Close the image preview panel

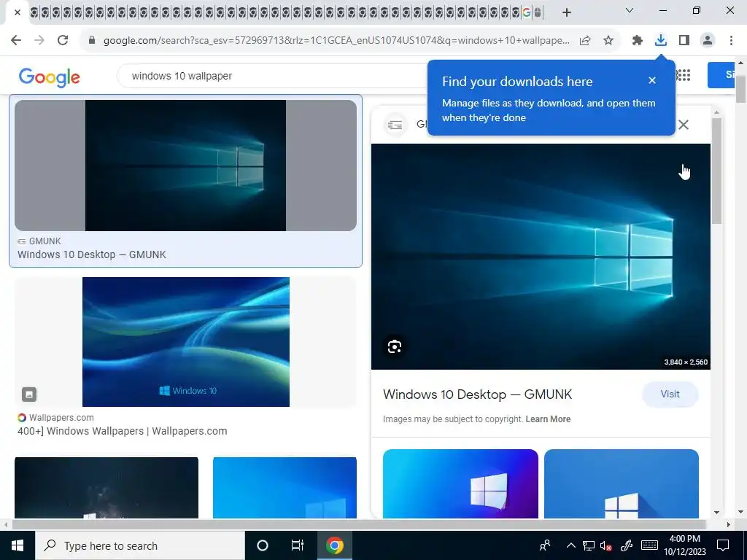point(684,125)
